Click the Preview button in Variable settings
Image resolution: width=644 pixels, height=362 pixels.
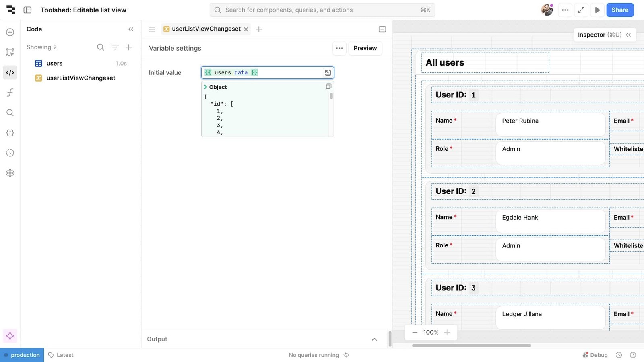click(x=365, y=48)
